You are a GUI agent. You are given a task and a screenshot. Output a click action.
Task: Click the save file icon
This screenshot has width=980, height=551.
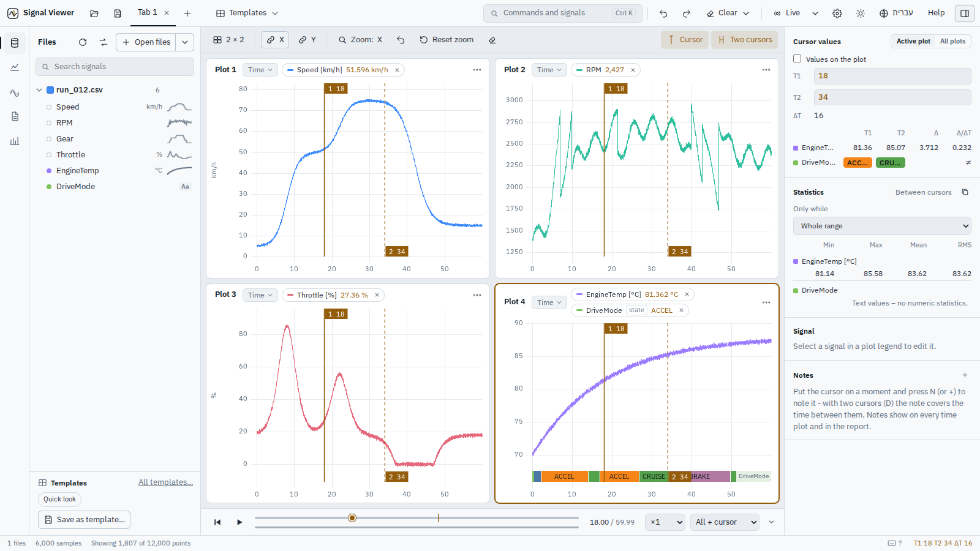[x=118, y=13]
